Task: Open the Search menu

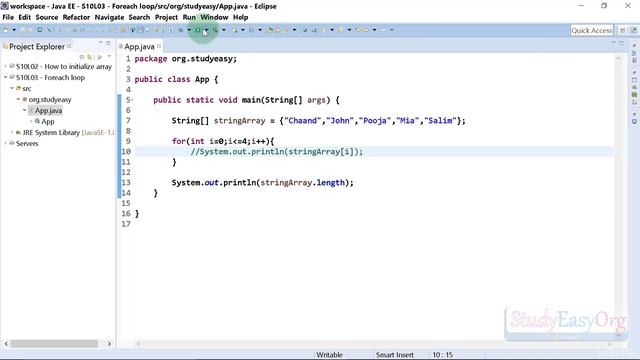Action: point(139,17)
